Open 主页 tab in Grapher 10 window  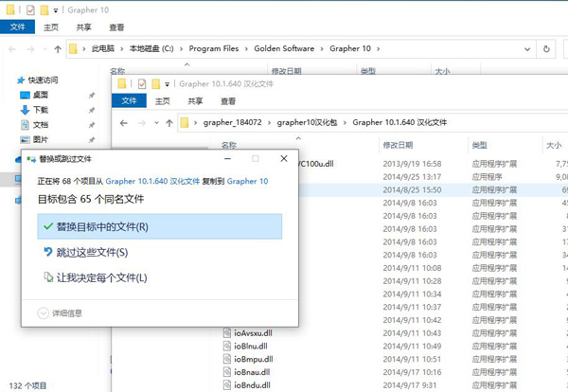pos(51,27)
